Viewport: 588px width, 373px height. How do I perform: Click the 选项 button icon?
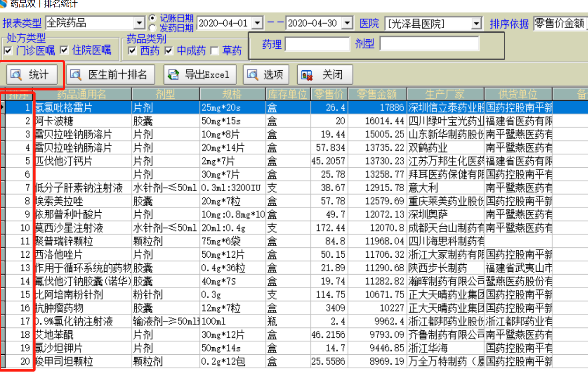point(253,75)
